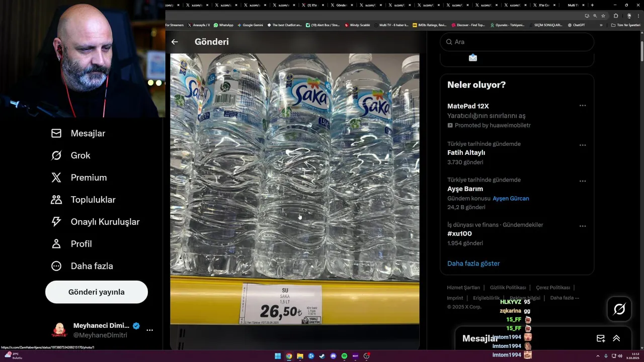Click the Ayşen Gürcan link
The height and width of the screenshot is (362, 644).
click(511, 199)
